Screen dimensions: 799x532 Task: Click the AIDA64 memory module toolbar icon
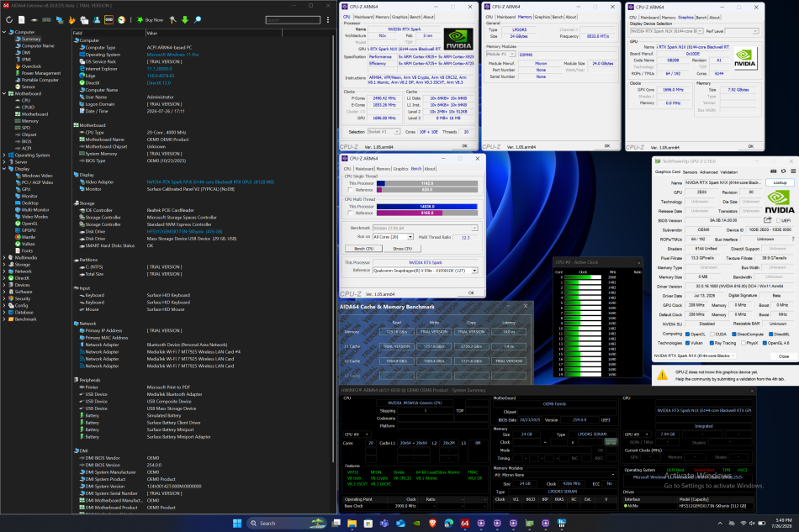pos(46,20)
